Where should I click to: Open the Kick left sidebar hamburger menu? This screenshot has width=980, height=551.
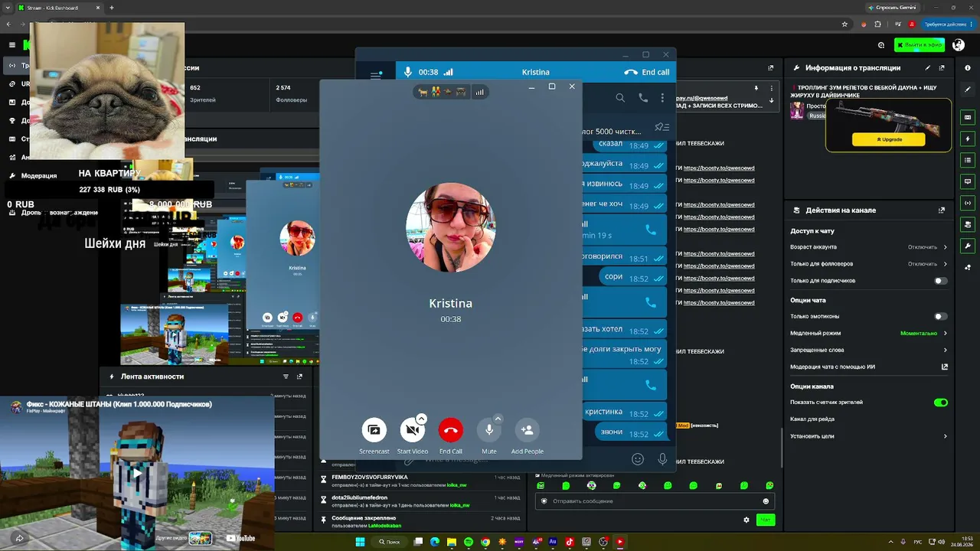[11, 45]
